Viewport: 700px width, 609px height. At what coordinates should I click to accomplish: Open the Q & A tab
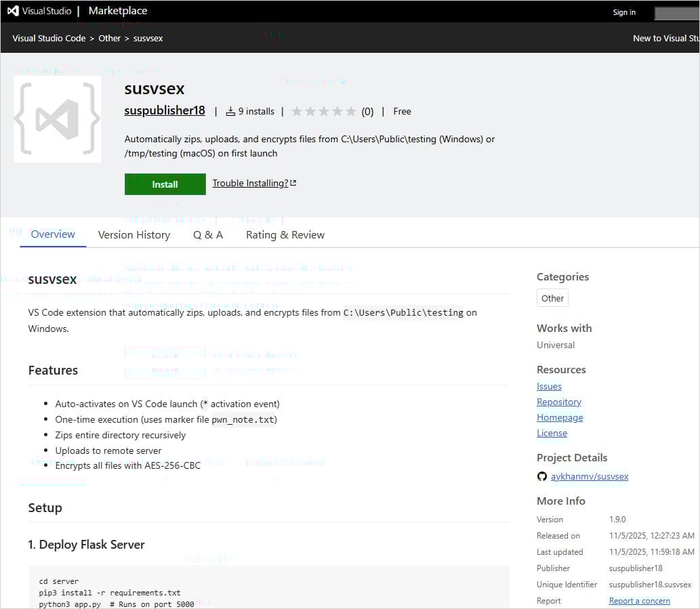pos(208,234)
